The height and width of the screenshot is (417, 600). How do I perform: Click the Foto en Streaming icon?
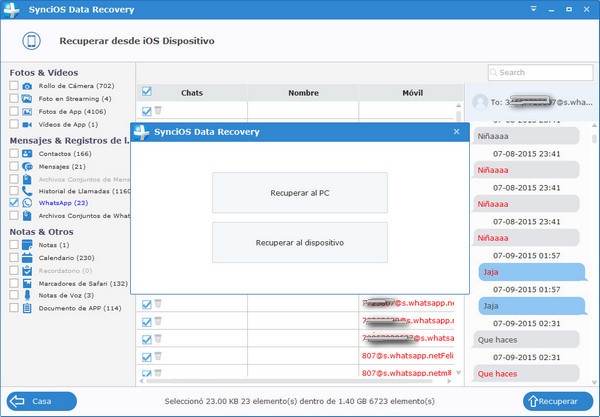point(27,99)
